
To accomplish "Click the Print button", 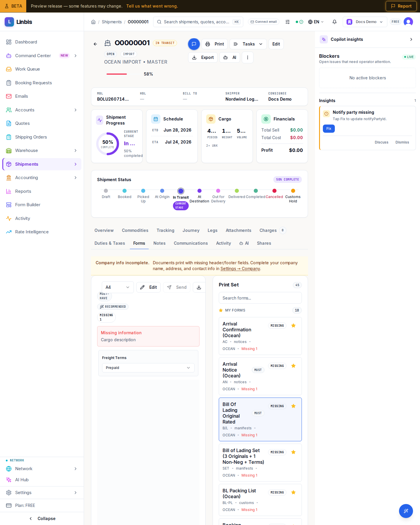I will pos(215,44).
